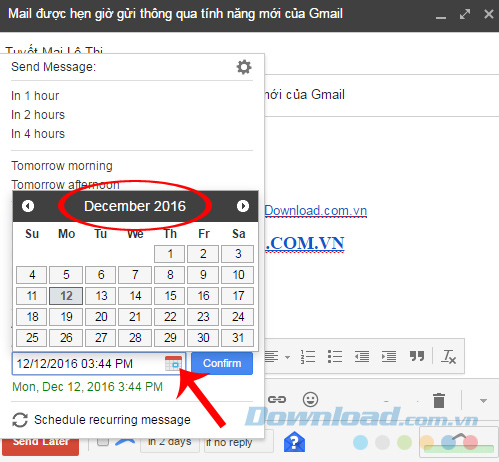This screenshot has height=462, width=499.
Task: Insert emoticon using smiley icon
Action: point(310,399)
